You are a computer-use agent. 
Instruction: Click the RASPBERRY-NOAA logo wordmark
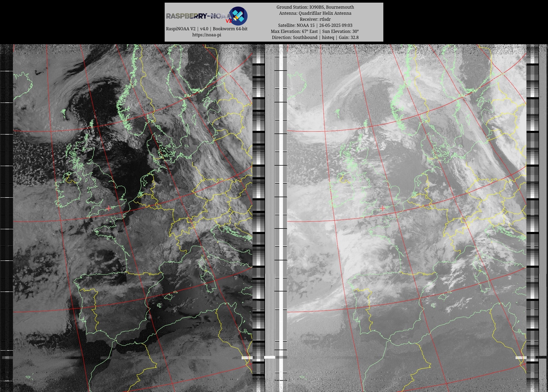coord(199,16)
